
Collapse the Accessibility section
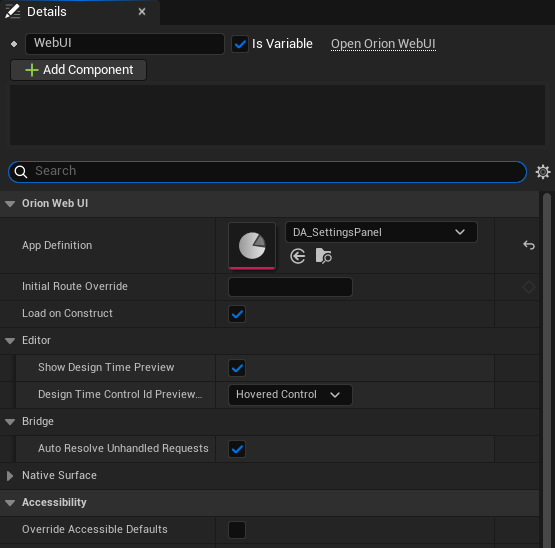(x=10, y=503)
